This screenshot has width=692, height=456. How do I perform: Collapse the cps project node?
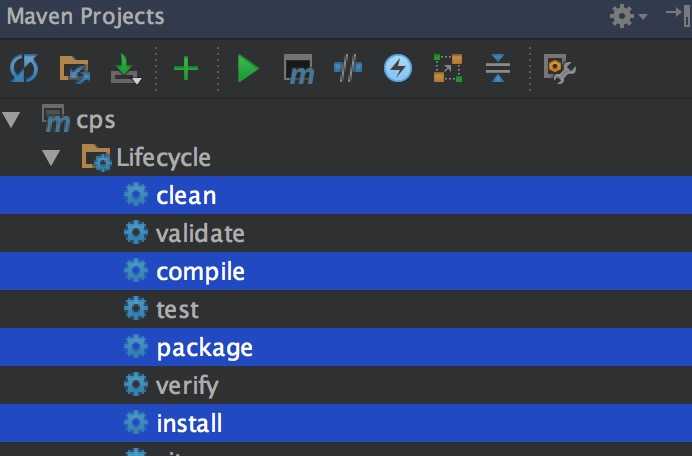[11, 120]
